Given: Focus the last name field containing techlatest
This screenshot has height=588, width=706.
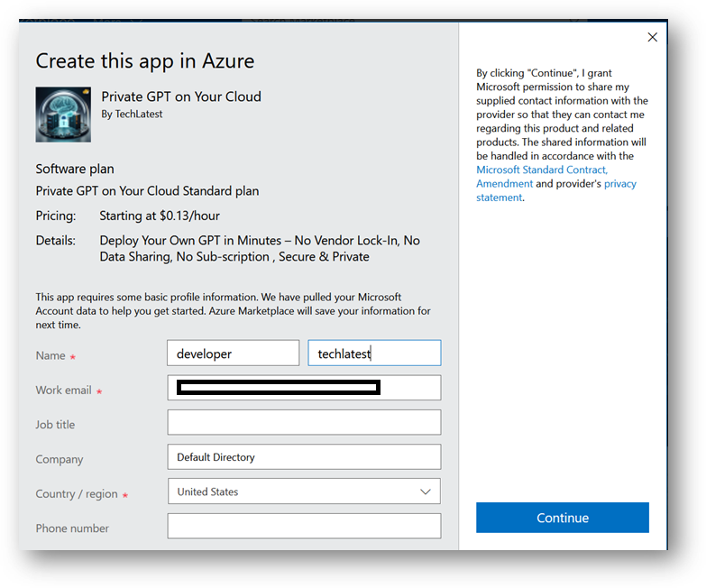Looking at the screenshot, I should [x=374, y=354].
